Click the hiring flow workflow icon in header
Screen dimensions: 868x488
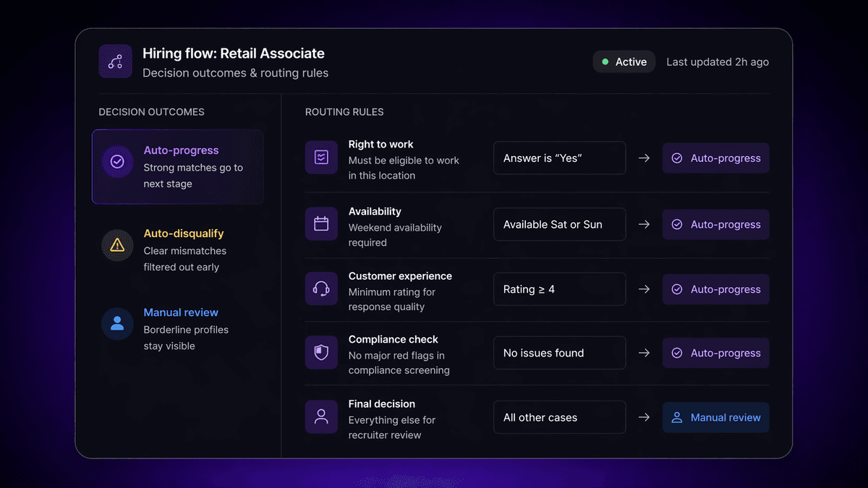115,61
